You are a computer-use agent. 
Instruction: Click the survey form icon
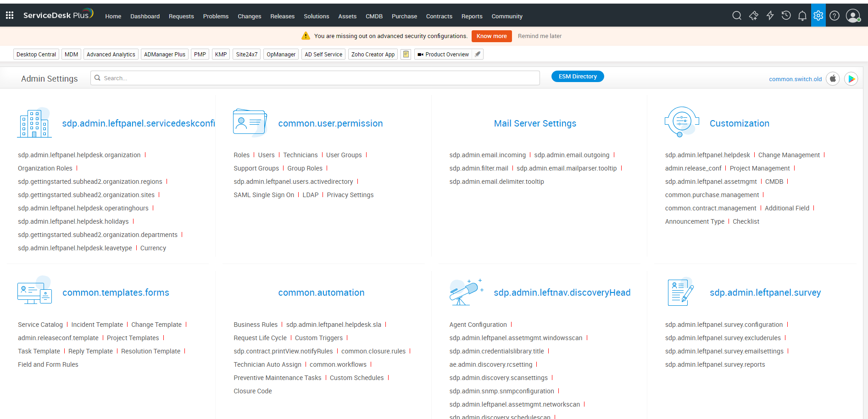(x=681, y=292)
